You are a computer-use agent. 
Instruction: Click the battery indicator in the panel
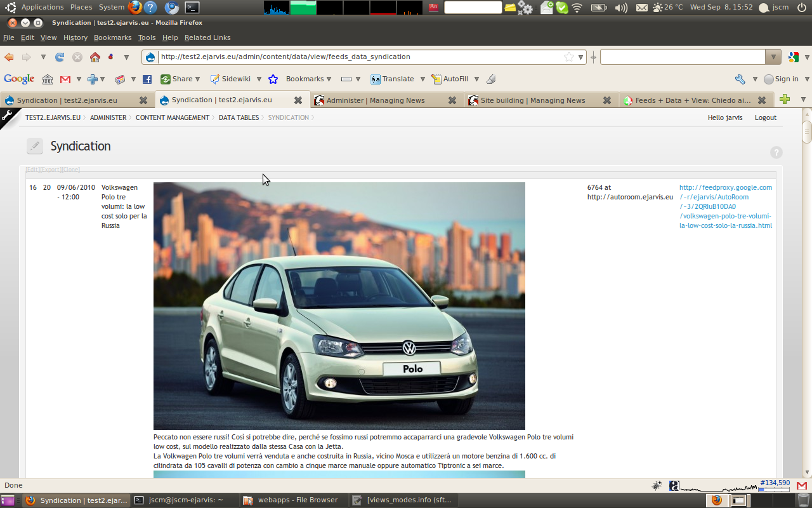[x=598, y=8]
